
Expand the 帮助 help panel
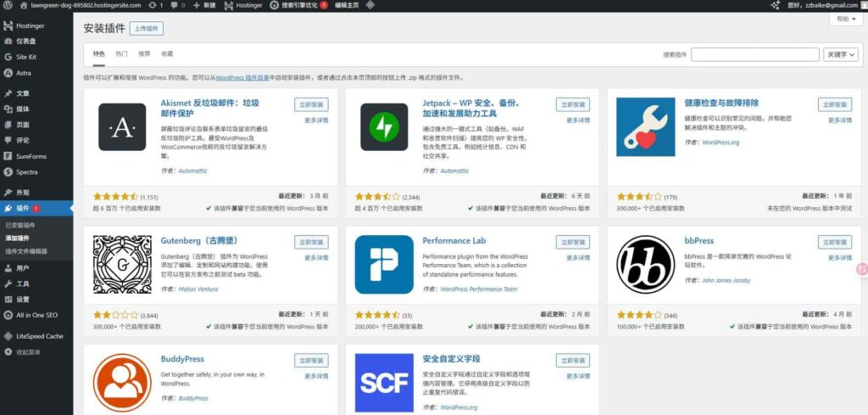843,19
